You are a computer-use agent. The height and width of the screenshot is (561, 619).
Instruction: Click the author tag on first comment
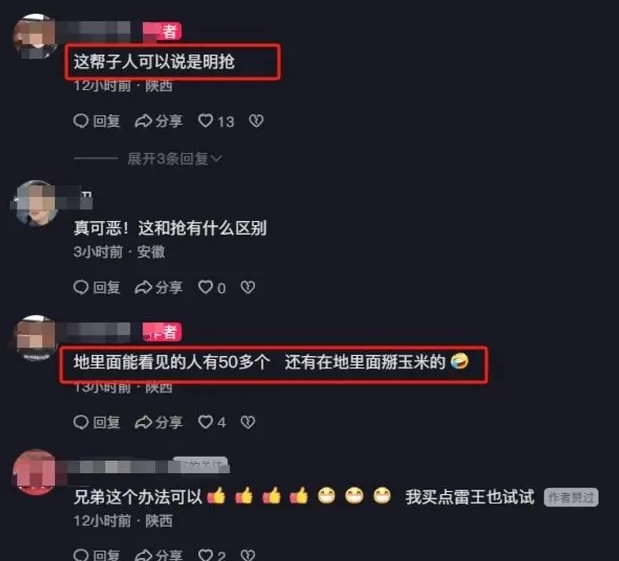162,32
